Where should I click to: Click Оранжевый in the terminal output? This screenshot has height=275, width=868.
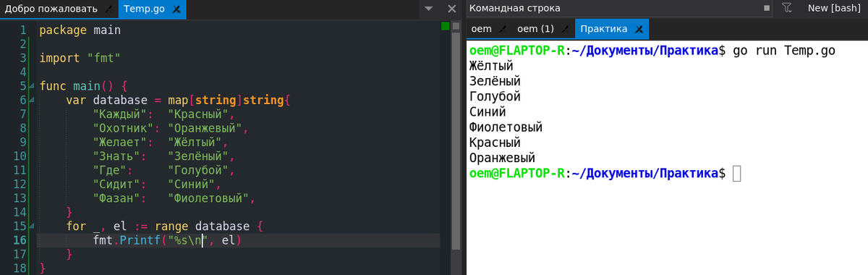point(503,158)
